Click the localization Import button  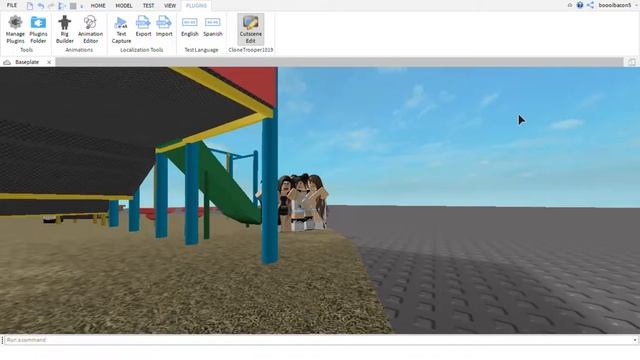tap(164, 26)
